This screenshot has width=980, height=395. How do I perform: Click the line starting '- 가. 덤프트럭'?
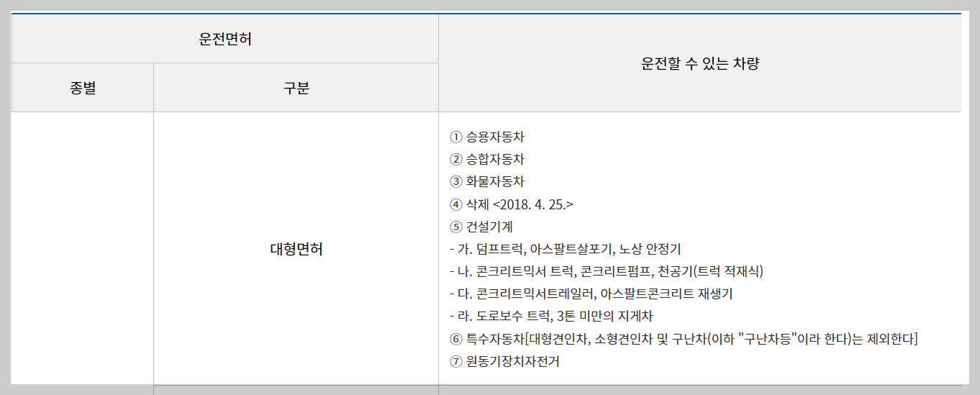coord(565,249)
